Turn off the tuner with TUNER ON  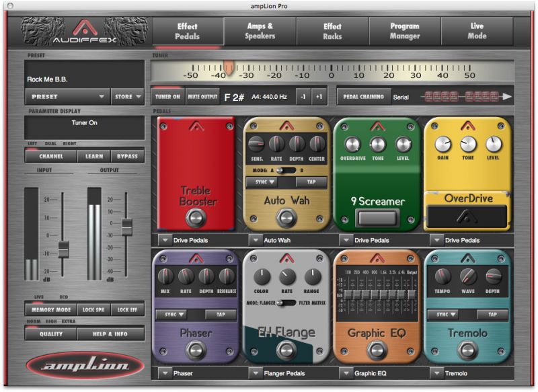(167, 97)
